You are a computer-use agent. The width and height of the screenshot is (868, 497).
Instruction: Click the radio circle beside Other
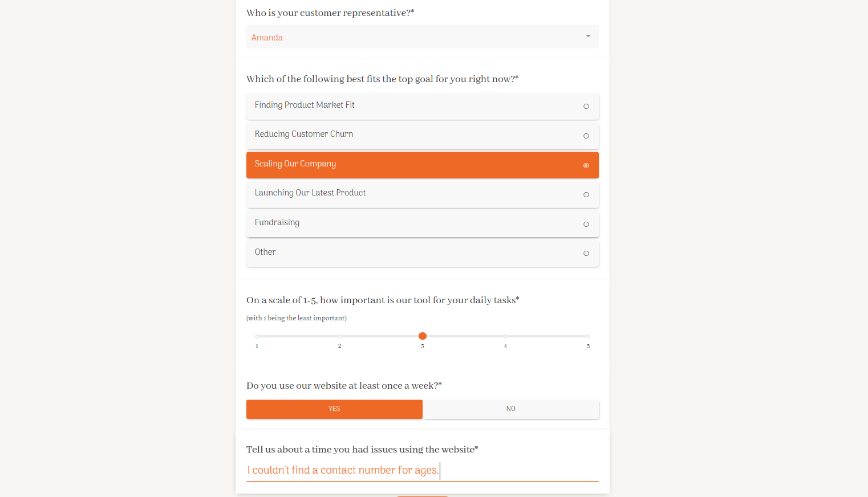coord(586,254)
